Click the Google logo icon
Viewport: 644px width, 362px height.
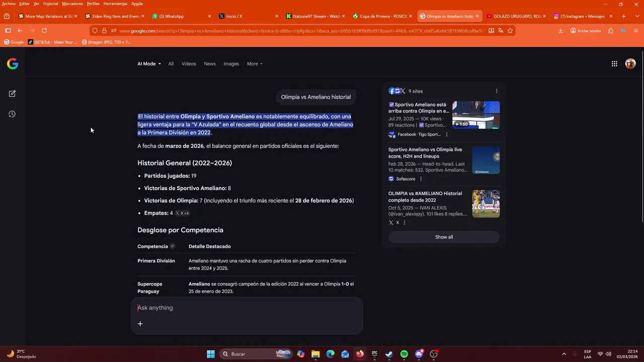(13, 64)
